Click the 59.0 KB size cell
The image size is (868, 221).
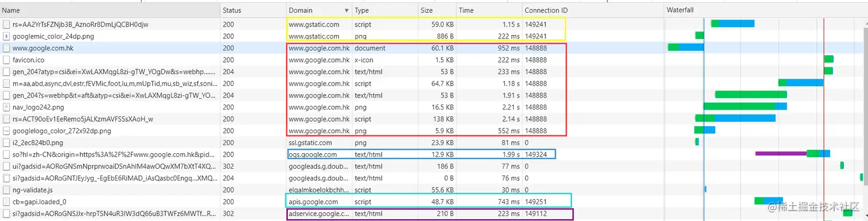pos(442,24)
